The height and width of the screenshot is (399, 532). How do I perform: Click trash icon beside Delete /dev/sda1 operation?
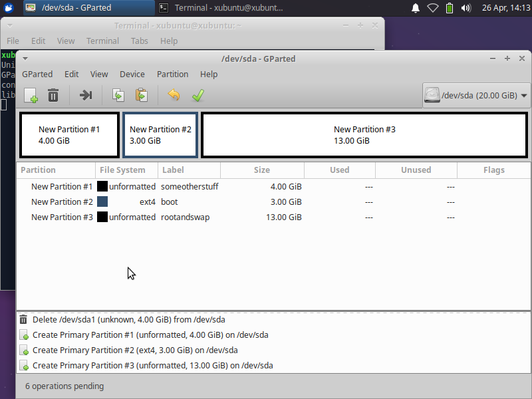point(23,320)
